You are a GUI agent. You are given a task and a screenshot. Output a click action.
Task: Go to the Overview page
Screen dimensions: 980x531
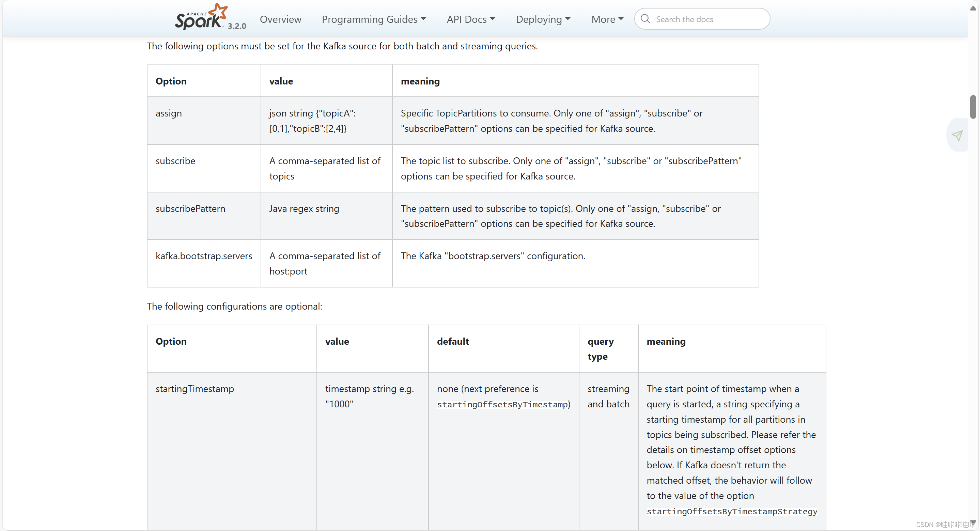click(x=280, y=19)
